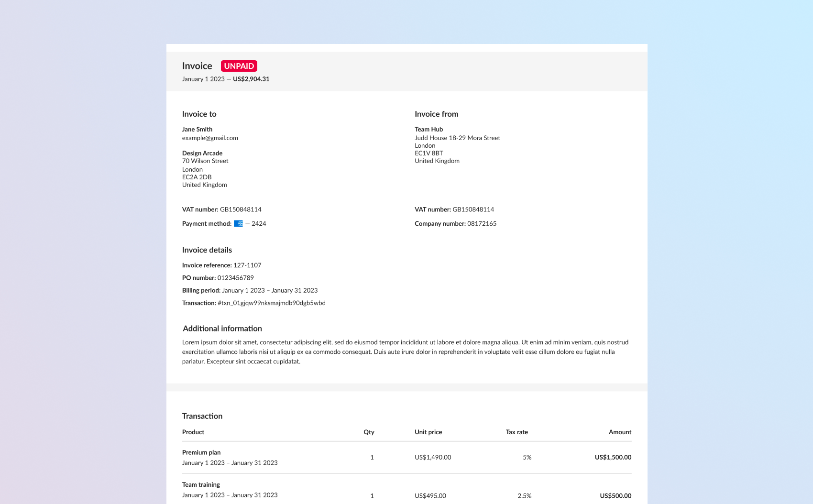This screenshot has width=813, height=504.
Task: Click the billing period dates
Action: 269,290
